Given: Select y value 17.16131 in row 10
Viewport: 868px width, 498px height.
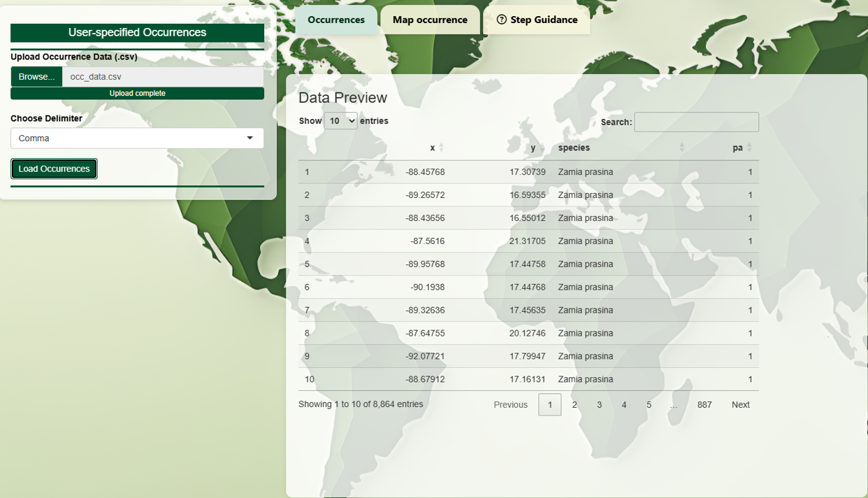Looking at the screenshot, I should point(527,380).
